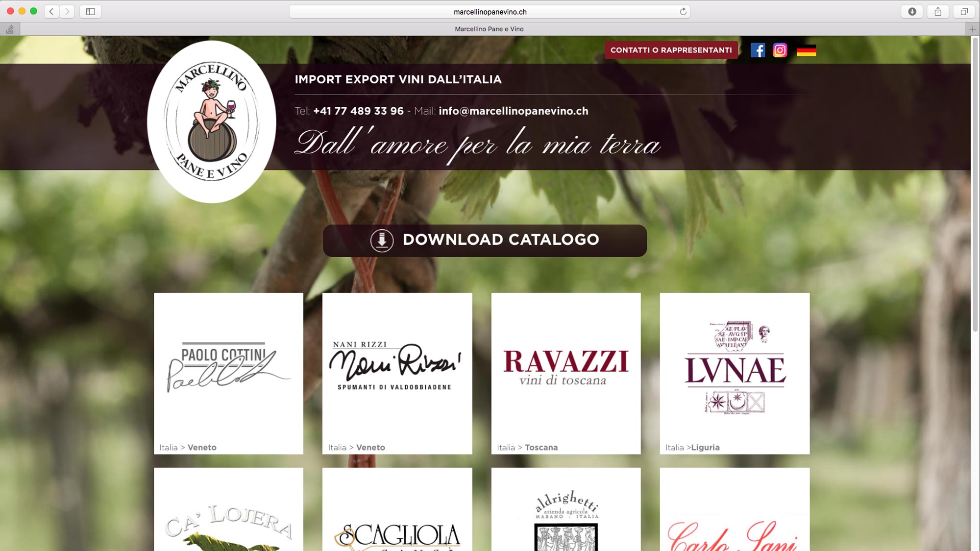
Task: Open a new tab with the plus icon
Action: tap(973, 28)
